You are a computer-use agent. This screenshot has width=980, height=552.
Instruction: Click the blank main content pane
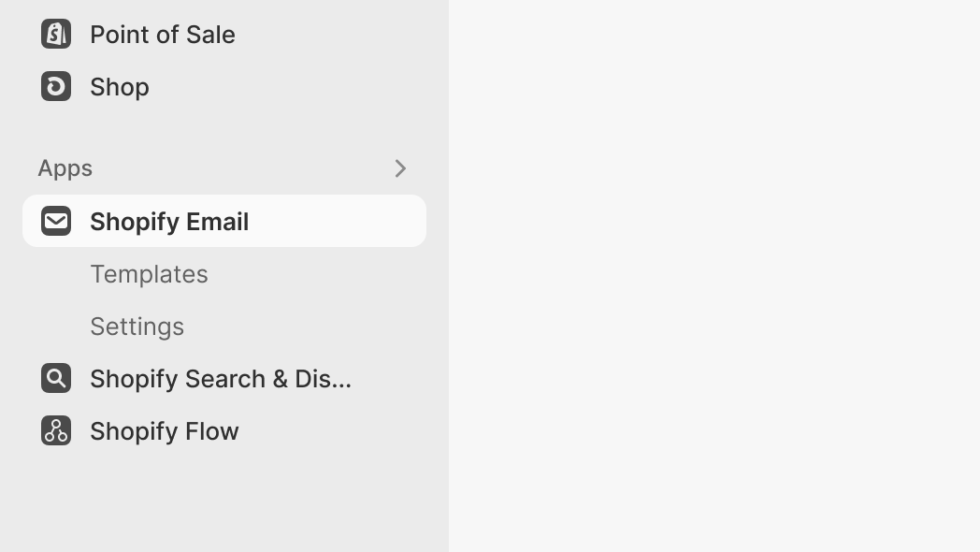[714, 276]
